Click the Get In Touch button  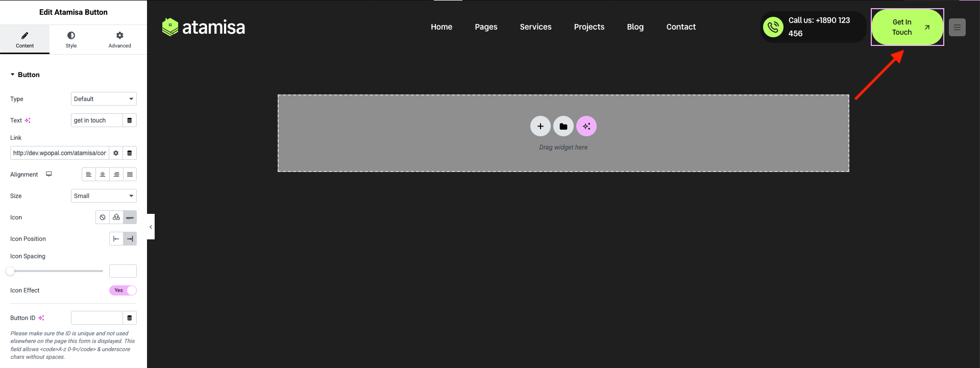click(907, 27)
